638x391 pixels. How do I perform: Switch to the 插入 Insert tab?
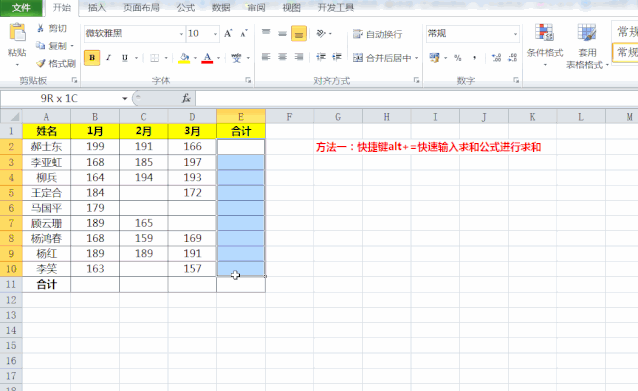pyautogui.click(x=97, y=7)
